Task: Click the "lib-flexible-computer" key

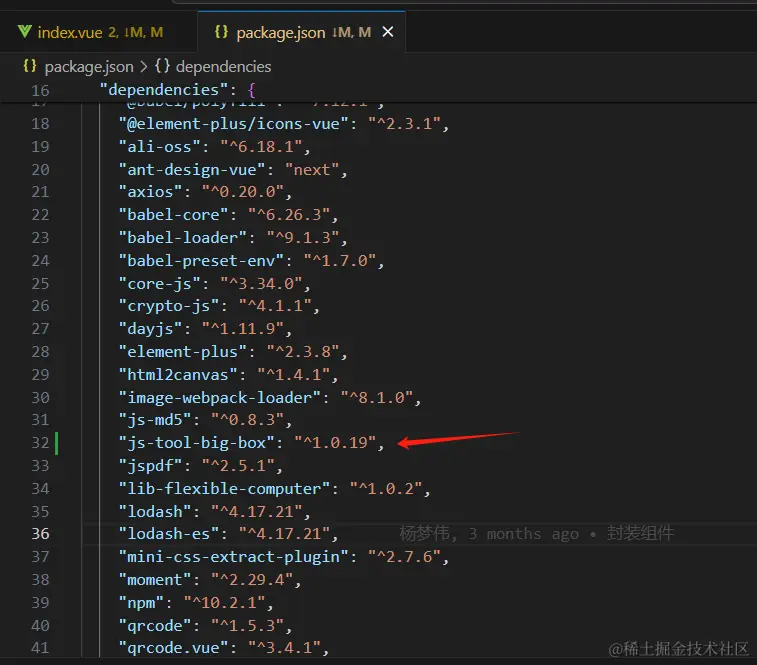Action: 224,488
